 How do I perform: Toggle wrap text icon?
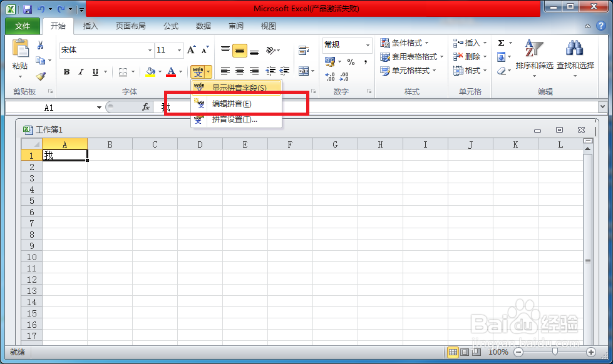click(304, 50)
